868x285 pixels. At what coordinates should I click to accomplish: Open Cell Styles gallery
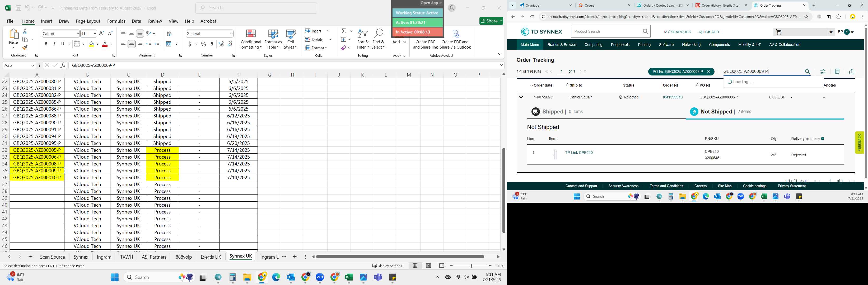(x=291, y=39)
